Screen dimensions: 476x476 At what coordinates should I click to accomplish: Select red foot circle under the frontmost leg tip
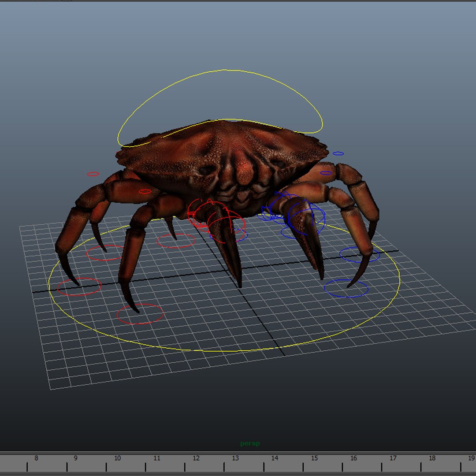pos(140,314)
